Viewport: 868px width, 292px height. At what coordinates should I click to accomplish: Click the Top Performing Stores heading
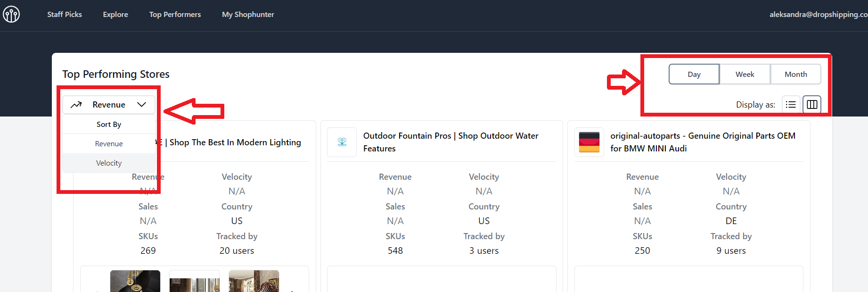point(116,74)
